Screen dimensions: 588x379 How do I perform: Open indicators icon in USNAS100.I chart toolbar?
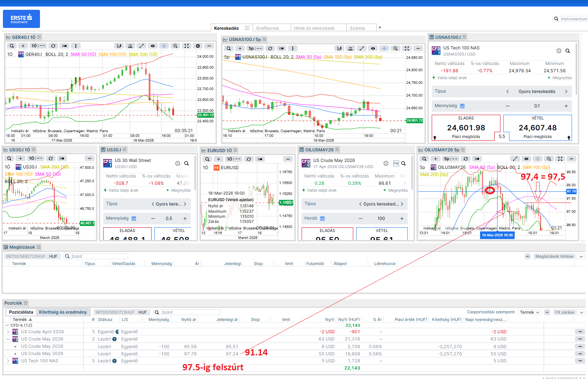pos(350,48)
